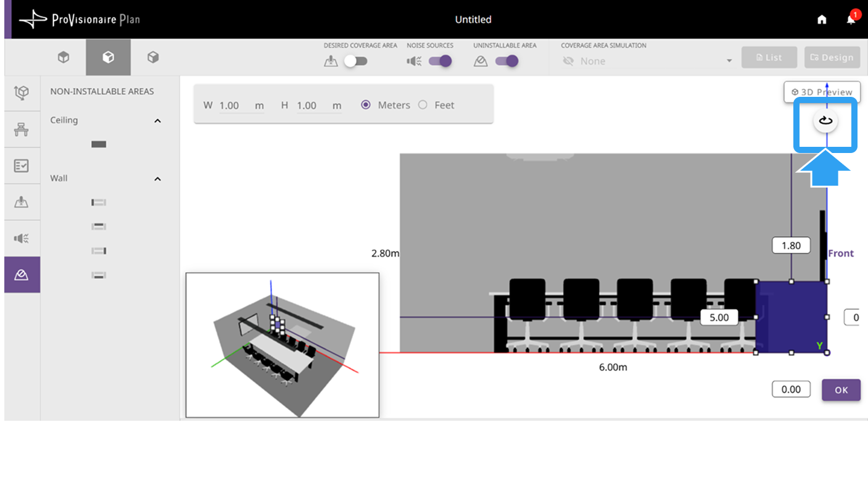Open the home page icon
The image size is (868, 488).
click(822, 20)
